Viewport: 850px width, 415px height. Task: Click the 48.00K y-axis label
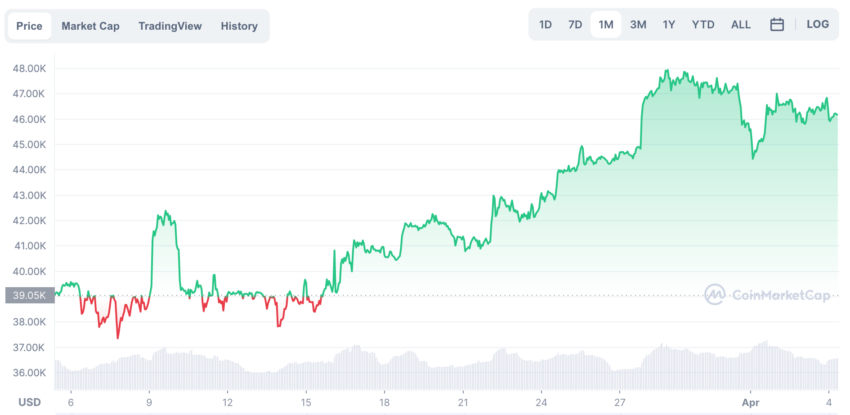point(29,69)
